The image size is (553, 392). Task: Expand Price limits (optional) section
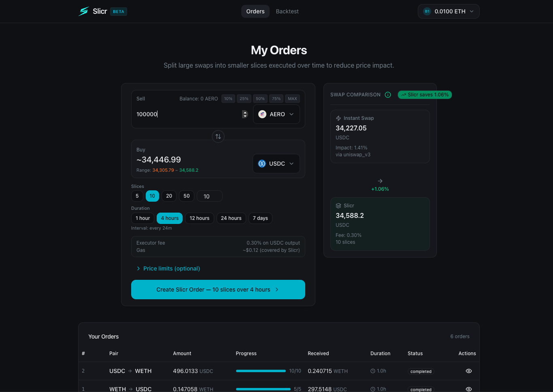point(168,268)
